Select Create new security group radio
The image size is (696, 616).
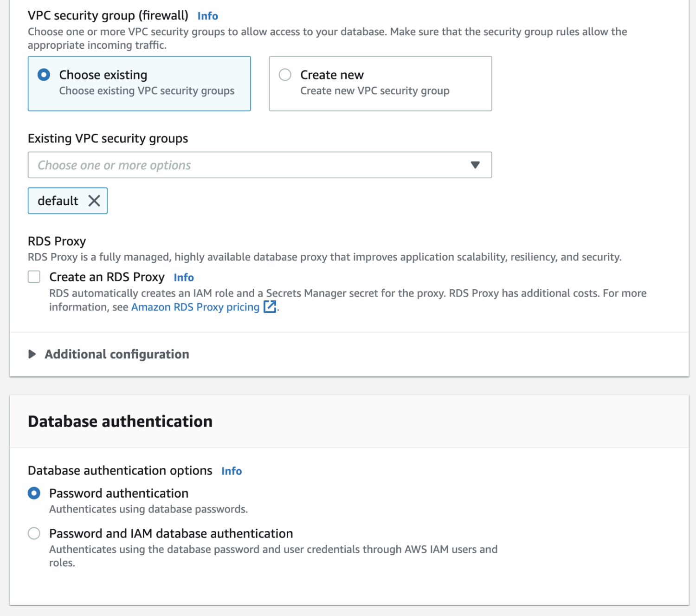(285, 75)
